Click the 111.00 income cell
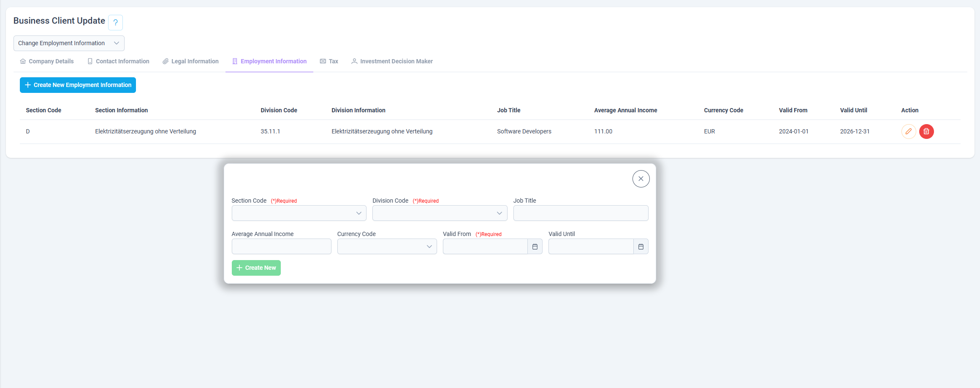 (603, 131)
